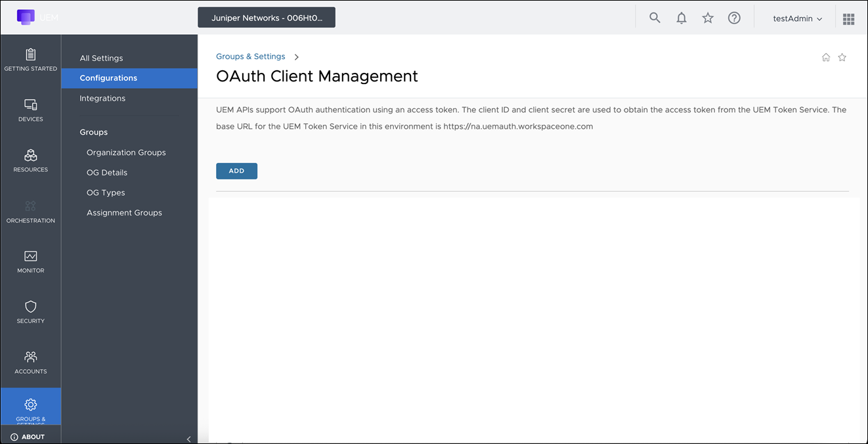Open the Juniper Networks organization group selector
Screen dimensions: 868x444
click(x=267, y=17)
